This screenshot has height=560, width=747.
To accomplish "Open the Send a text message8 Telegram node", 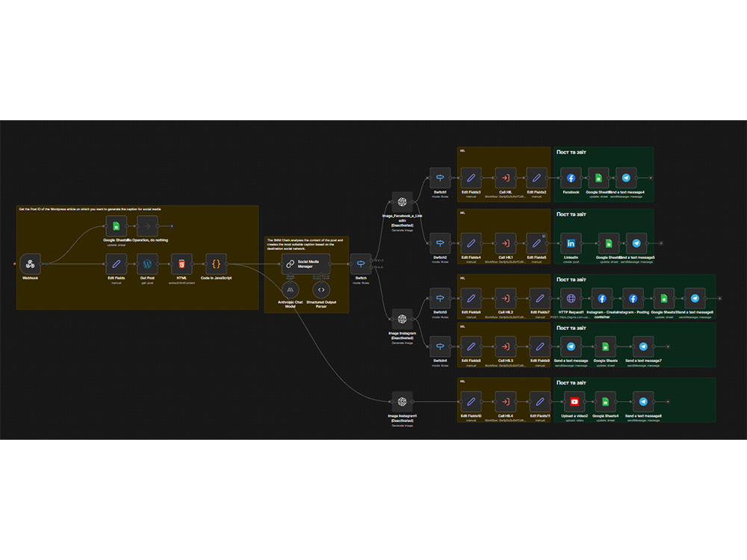I will click(643, 402).
